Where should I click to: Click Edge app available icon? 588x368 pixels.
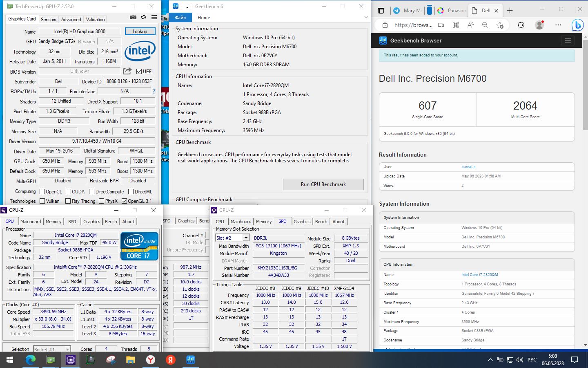[441, 25]
